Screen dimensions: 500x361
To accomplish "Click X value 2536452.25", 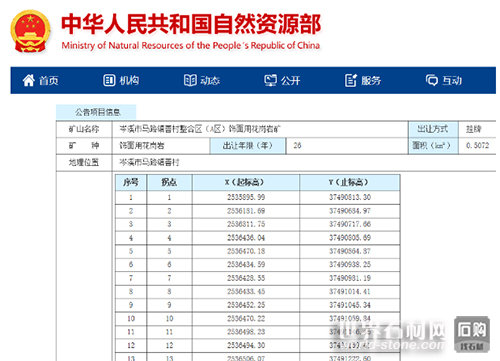I will [x=246, y=305].
